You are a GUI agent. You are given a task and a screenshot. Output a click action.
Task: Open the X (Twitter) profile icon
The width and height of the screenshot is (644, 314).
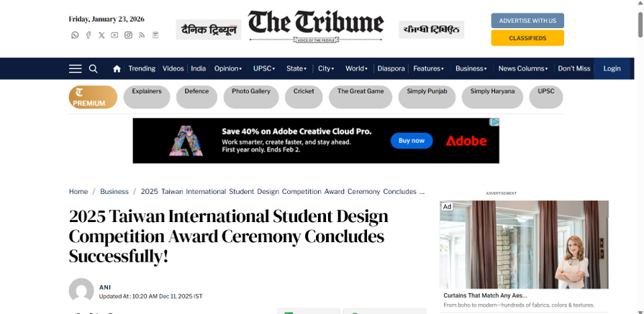[101, 35]
